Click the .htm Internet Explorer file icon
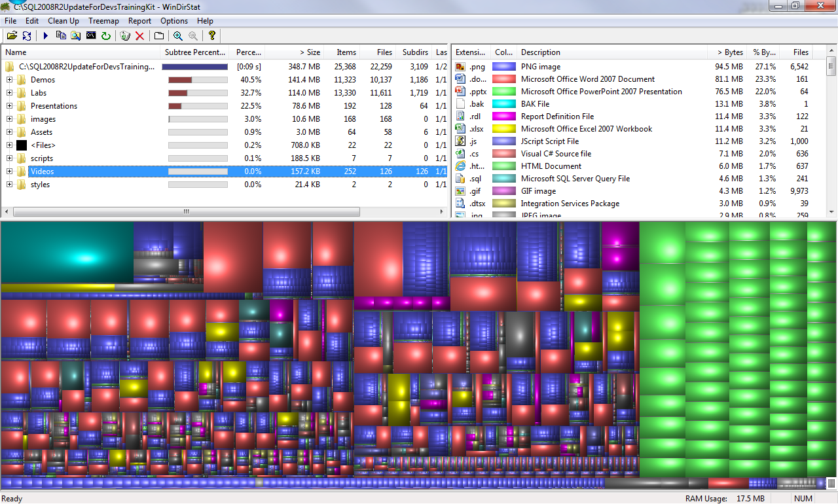The height and width of the screenshot is (504, 838). point(460,166)
